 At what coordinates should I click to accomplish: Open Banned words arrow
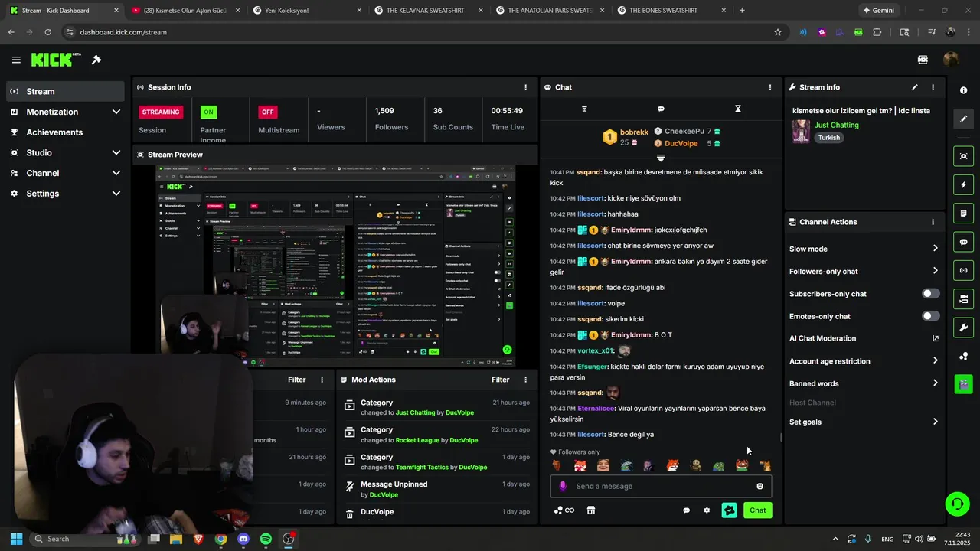click(x=935, y=383)
